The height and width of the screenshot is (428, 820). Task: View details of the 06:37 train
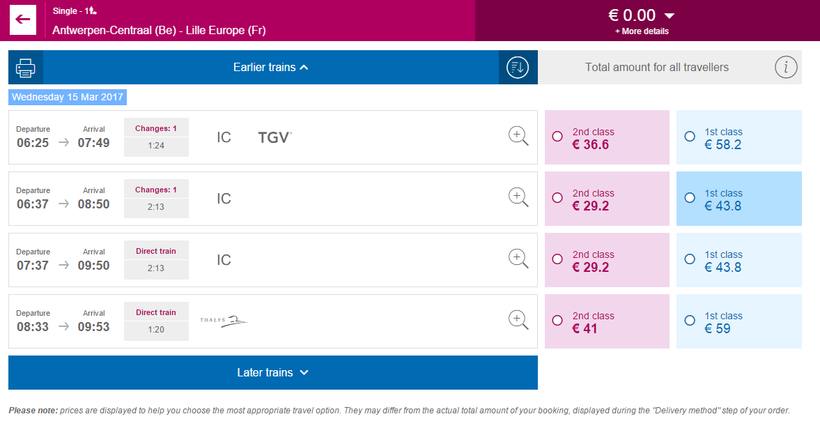518,198
